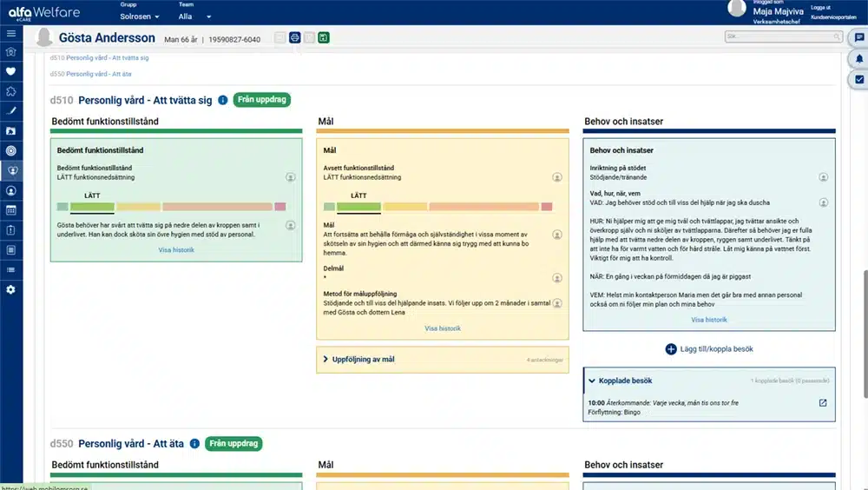Open the checkmark tasks icon on the right edge
Image resolution: width=868 pixels, height=490 pixels.
pyautogui.click(x=859, y=79)
